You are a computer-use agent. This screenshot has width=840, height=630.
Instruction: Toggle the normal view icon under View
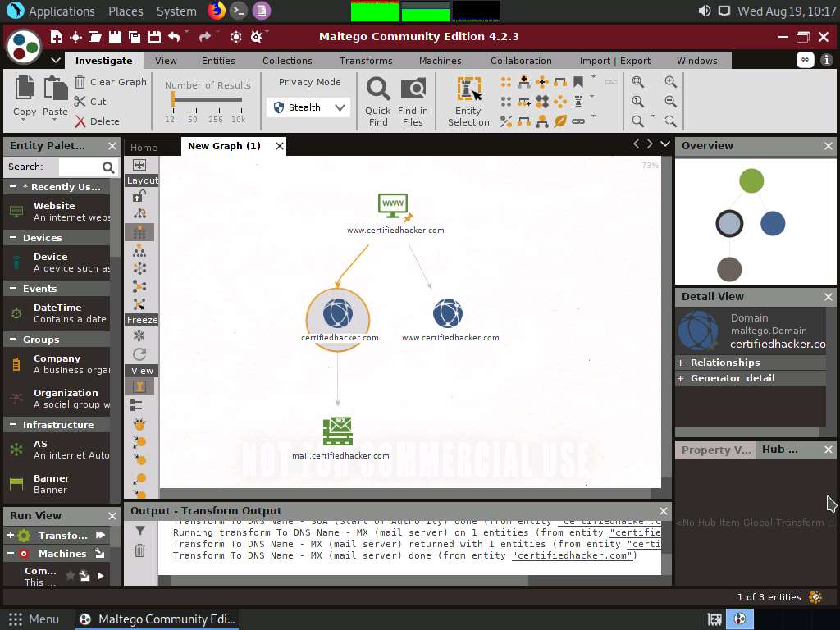click(x=139, y=387)
